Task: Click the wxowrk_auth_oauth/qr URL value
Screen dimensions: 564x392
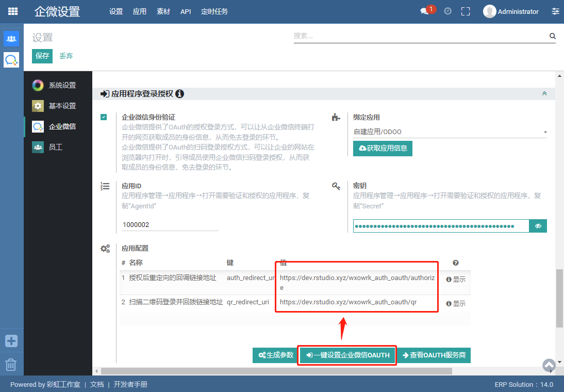Action: click(348, 302)
